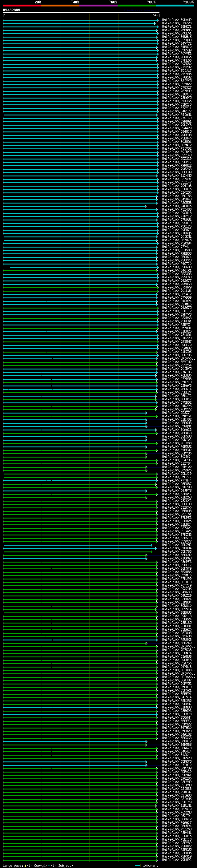
Task: Select UniRef100_Q46IK1 label
Action: point(176,271)
